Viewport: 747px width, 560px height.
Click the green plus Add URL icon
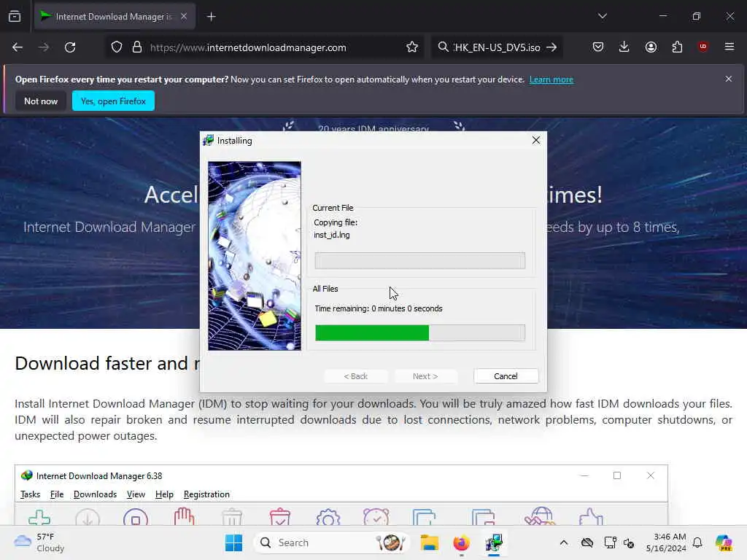coord(39,517)
